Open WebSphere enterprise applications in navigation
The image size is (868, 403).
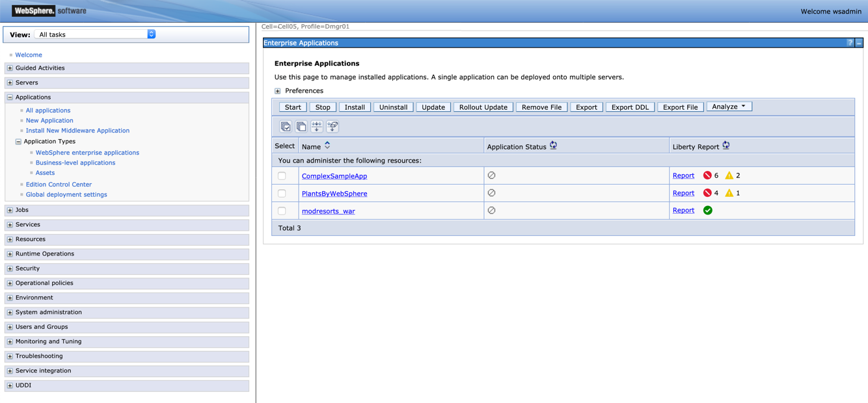(x=87, y=153)
